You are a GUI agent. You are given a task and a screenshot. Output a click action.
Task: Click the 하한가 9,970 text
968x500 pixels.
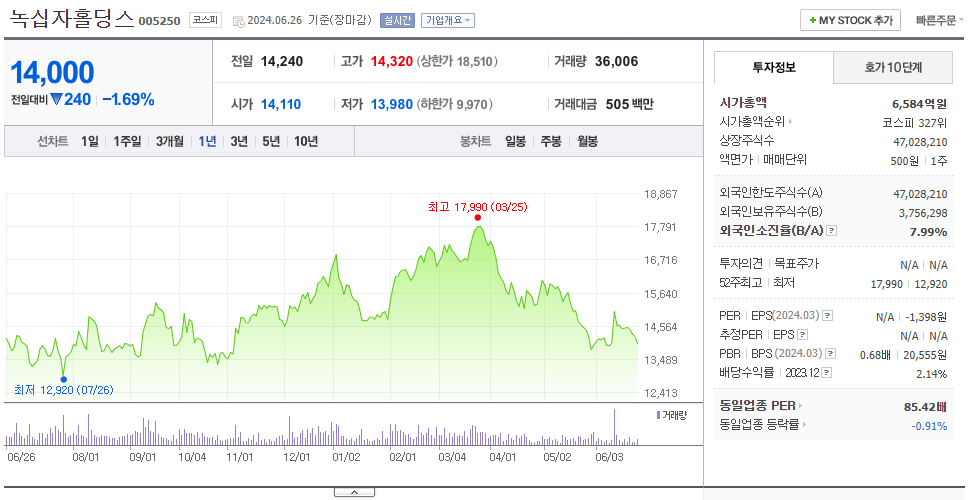point(454,104)
